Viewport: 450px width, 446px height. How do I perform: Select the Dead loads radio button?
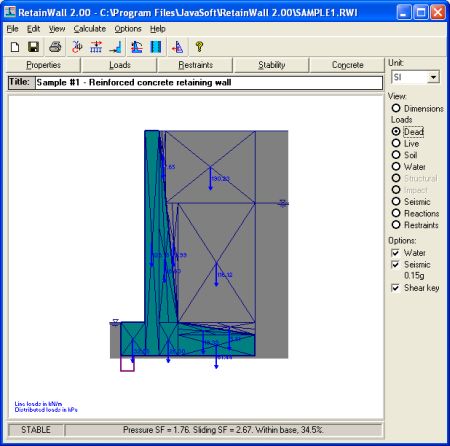(396, 132)
